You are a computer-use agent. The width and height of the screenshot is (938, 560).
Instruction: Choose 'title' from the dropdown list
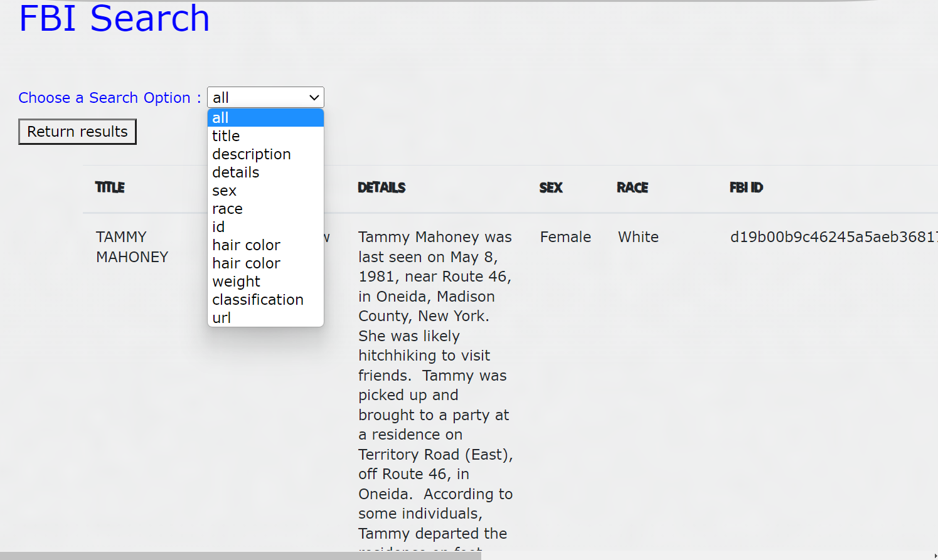coord(265,136)
